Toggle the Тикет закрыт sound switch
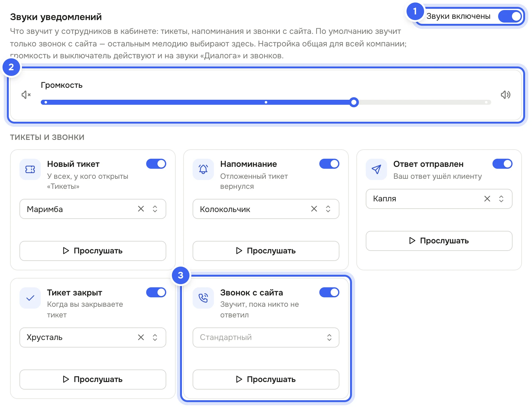The height and width of the screenshot is (409, 532). point(156,292)
